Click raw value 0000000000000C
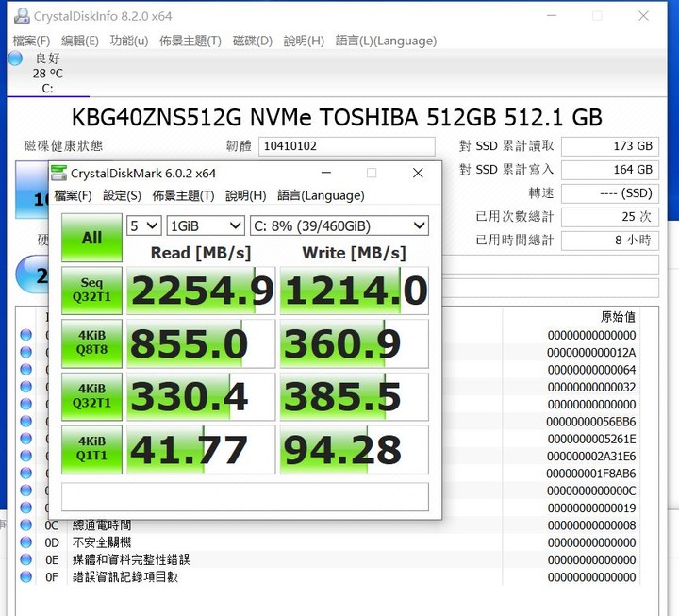The image size is (679, 616). click(591, 491)
